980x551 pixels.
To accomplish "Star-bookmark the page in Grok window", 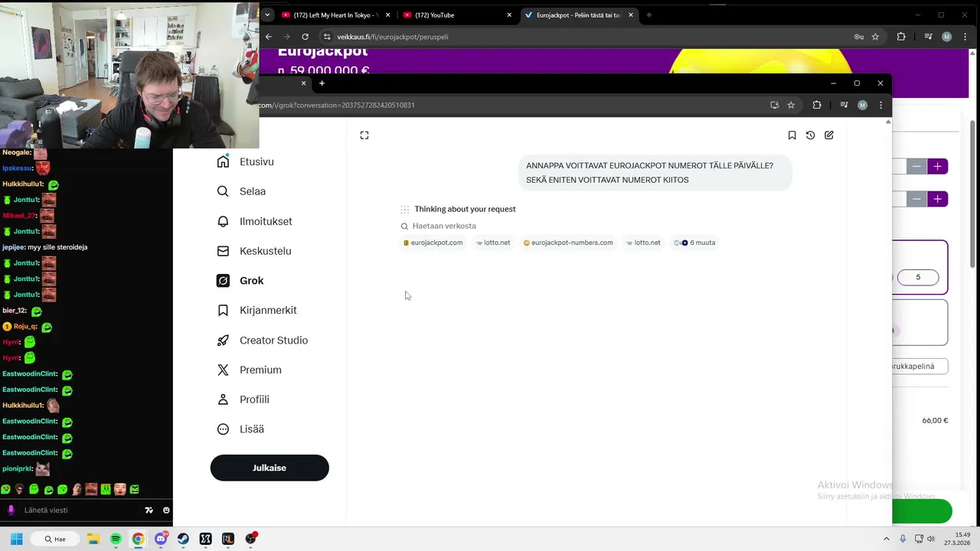I will (x=791, y=105).
